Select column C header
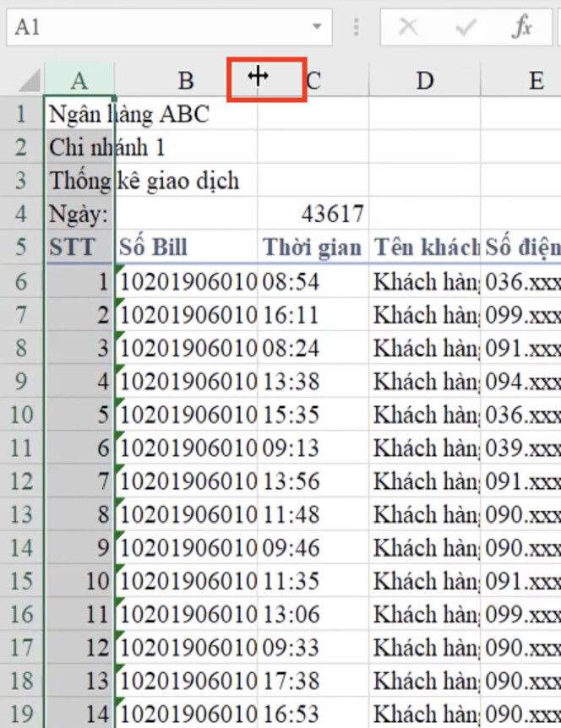Viewport: 561px width, 728px height. point(313,80)
